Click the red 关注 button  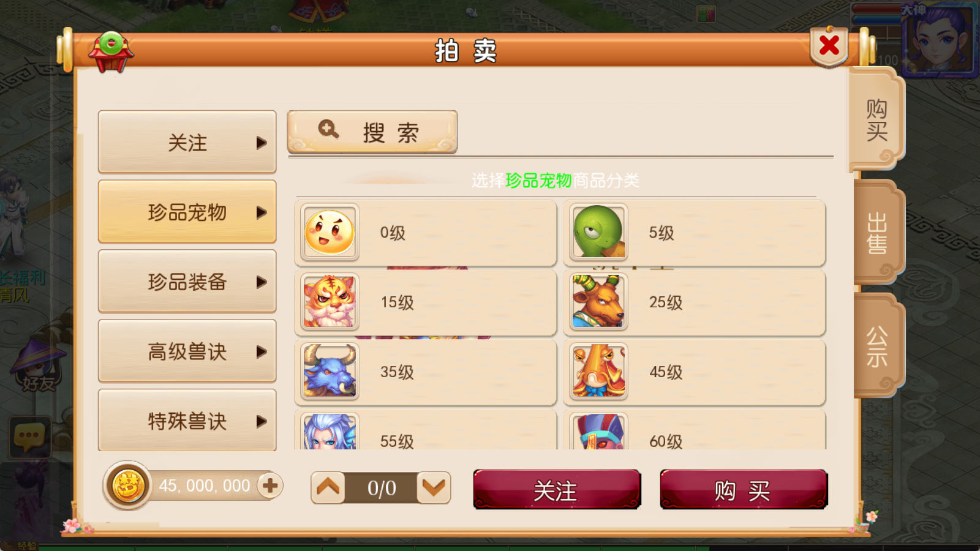tap(556, 490)
